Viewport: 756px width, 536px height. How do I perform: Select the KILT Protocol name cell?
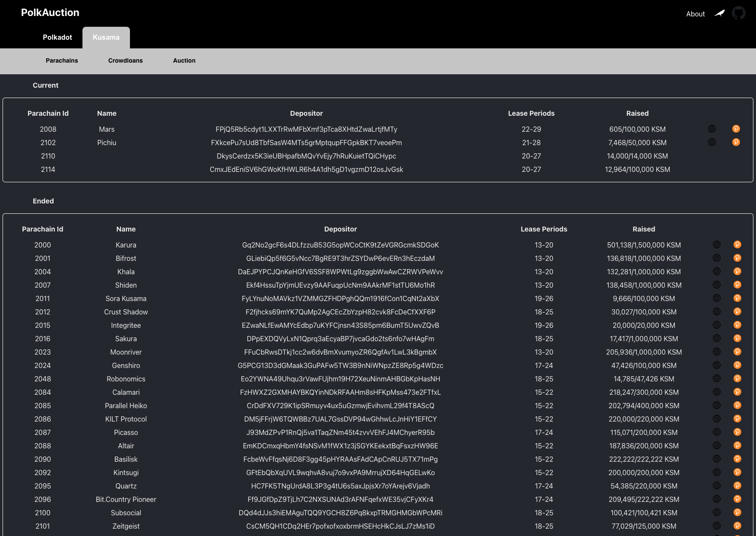pos(126,419)
